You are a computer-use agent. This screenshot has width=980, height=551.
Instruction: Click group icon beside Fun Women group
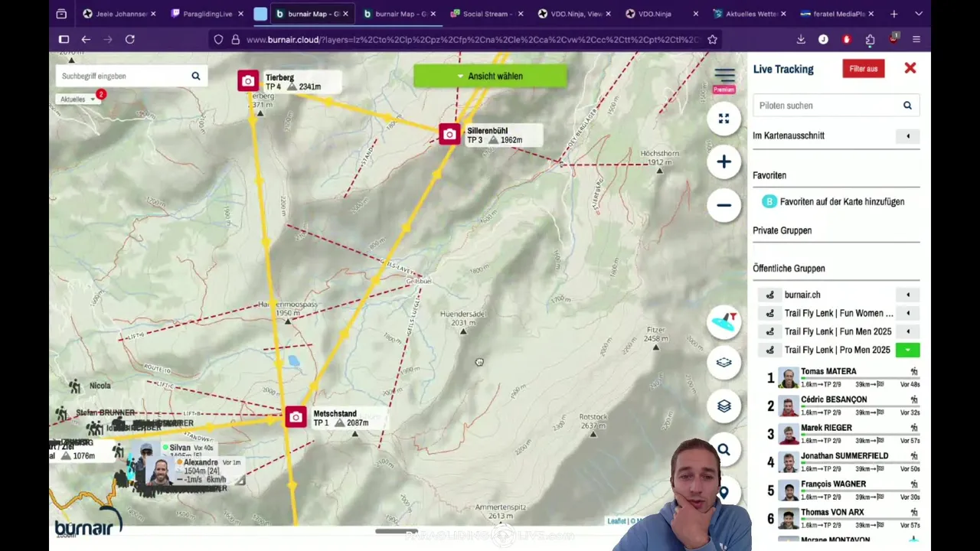(x=770, y=313)
